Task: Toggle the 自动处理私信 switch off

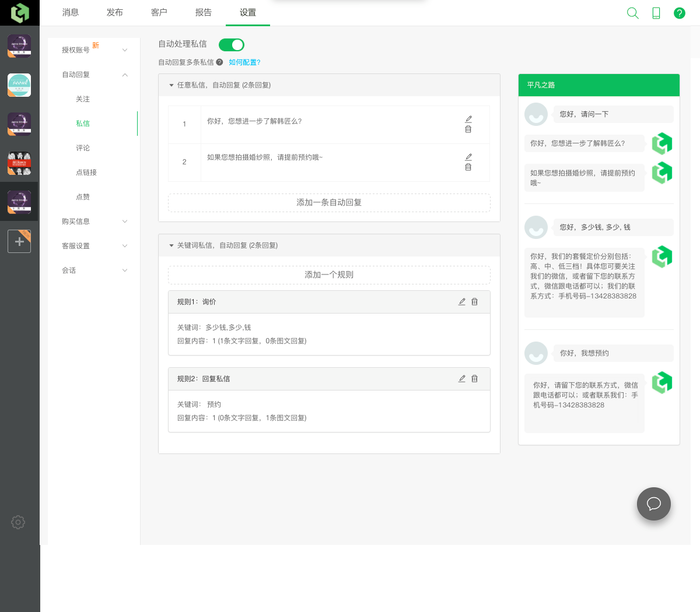Action: pos(232,45)
